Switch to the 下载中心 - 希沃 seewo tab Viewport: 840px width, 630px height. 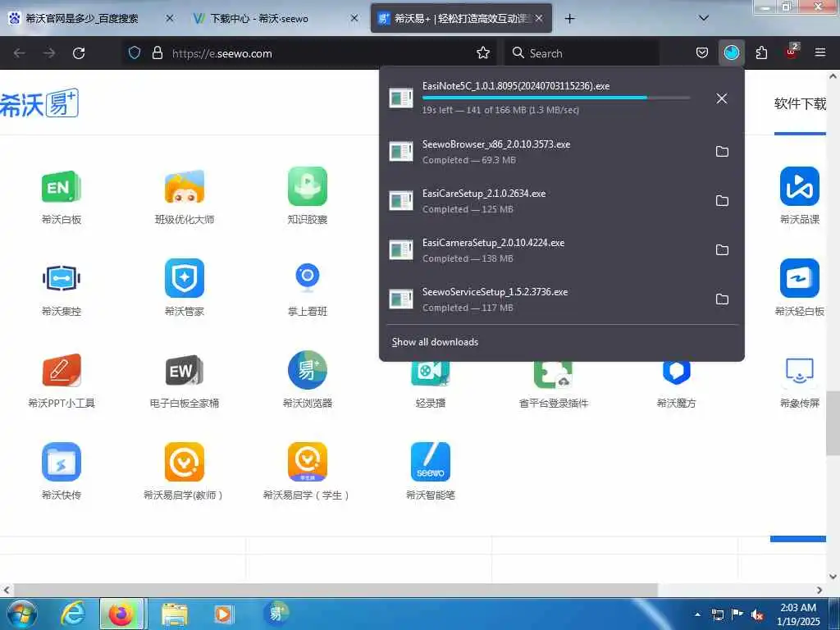[x=276, y=18]
